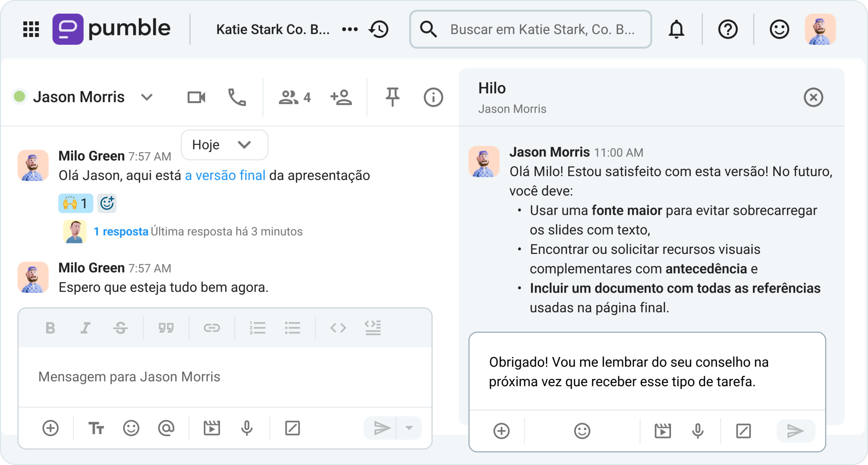The width and height of the screenshot is (868, 465).
Task: Open workspace options via the ellipsis menu
Action: [350, 29]
